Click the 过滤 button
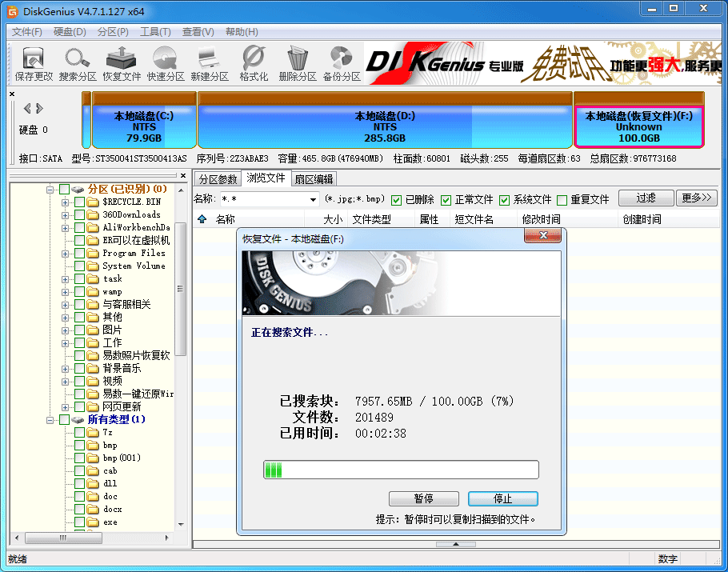 point(646,198)
